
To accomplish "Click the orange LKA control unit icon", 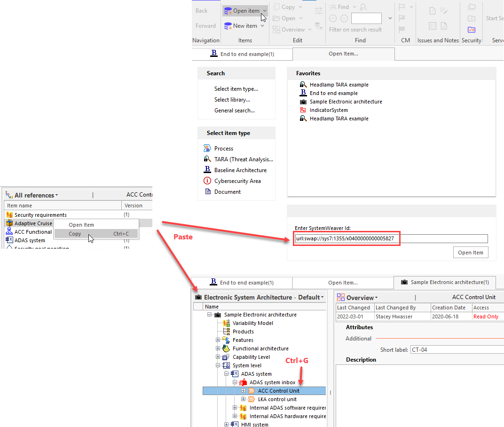I will pyautogui.click(x=252, y=399).
